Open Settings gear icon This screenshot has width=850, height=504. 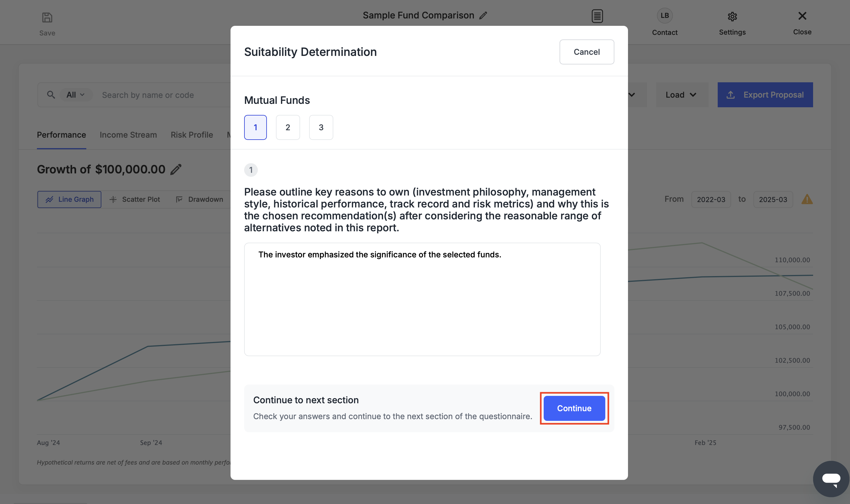click(732, 16)
